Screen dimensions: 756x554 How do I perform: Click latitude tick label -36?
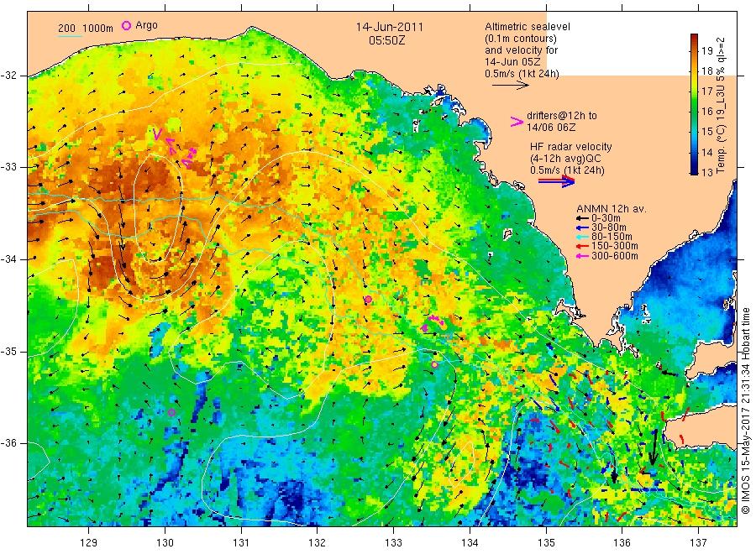(x=8, y=443)
